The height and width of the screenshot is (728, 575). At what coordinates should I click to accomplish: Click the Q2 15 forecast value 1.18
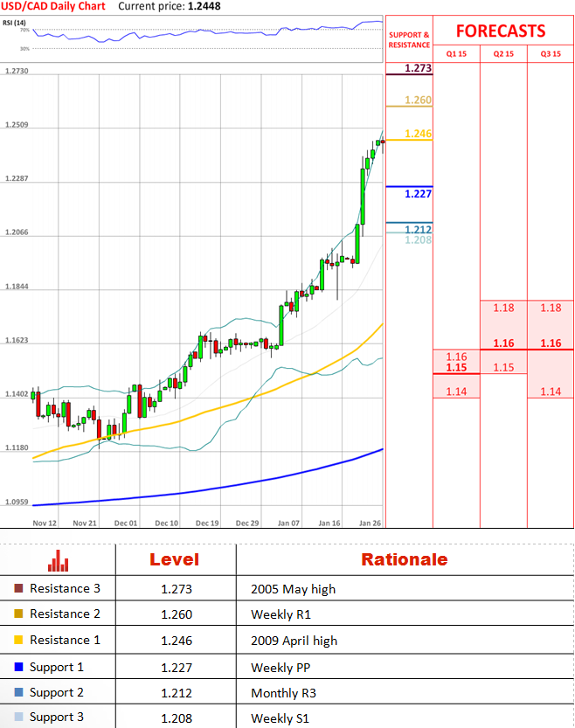click(x=503, y=308)
